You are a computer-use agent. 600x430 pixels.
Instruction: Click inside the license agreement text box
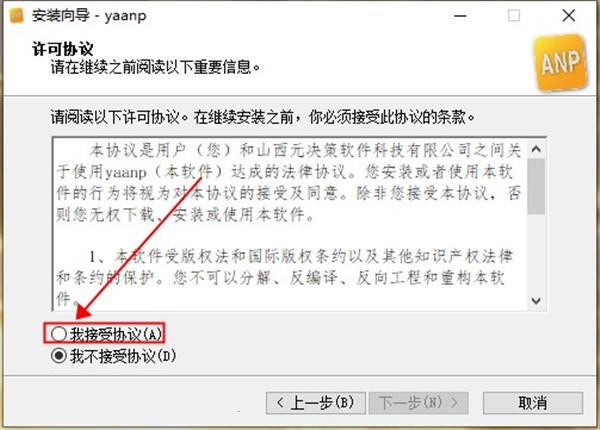(290, 224)
